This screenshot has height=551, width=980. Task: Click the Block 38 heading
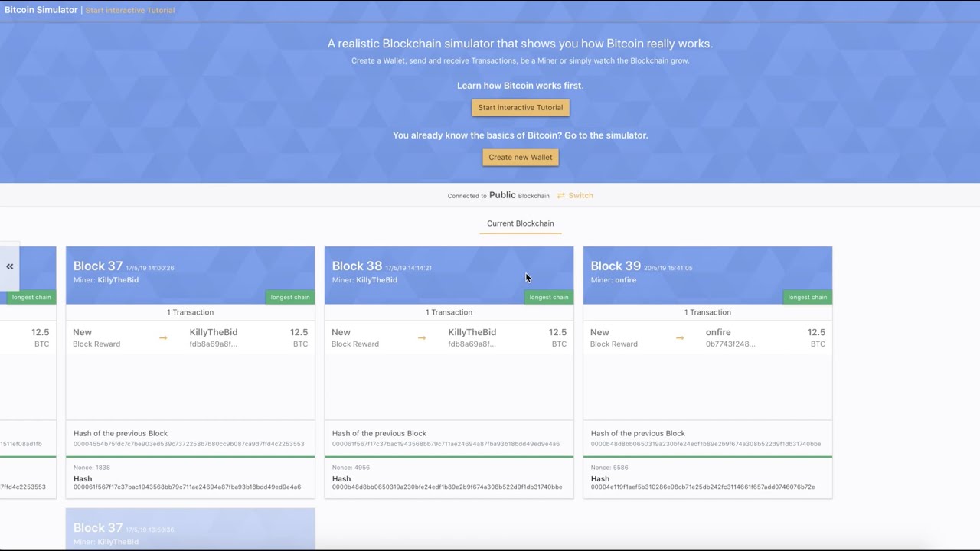(357, 266)
